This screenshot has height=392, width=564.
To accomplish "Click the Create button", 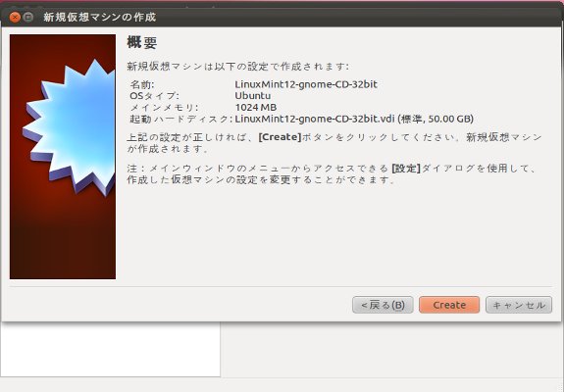I will click(x=449, y=305).
